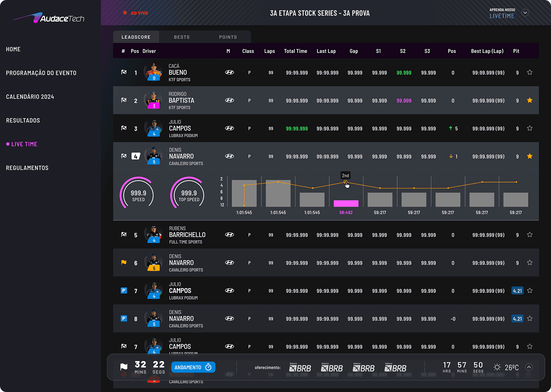Click the stopwatch icon inside the ANDAMENTO button
Screen dimensions: 551x392
coord(209,367)
